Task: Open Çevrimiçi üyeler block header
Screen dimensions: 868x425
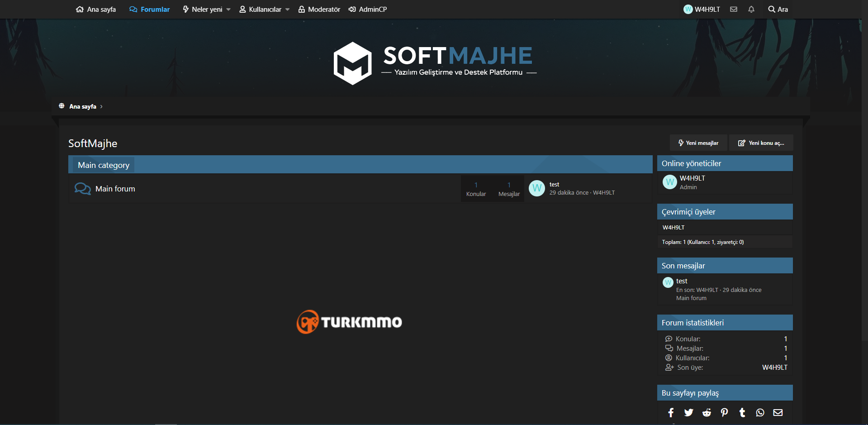Action: (688, 212)
